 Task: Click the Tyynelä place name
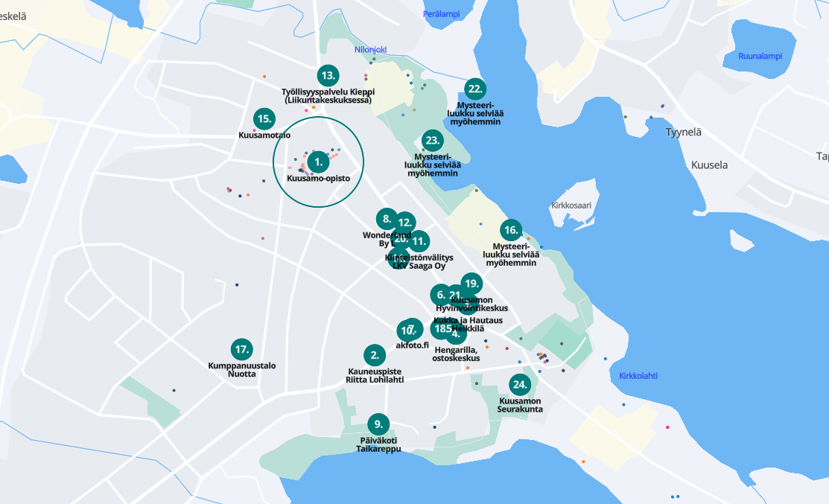coord(683,132)
